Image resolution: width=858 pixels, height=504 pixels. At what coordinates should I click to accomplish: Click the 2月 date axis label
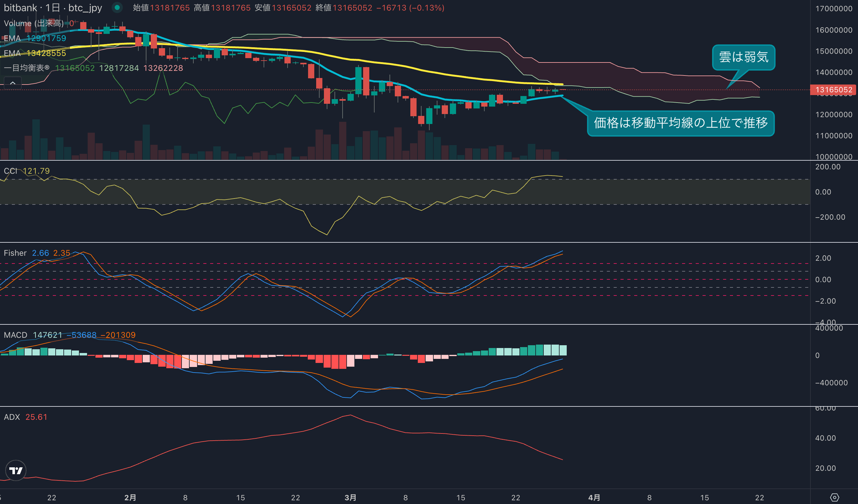[130, 497]
